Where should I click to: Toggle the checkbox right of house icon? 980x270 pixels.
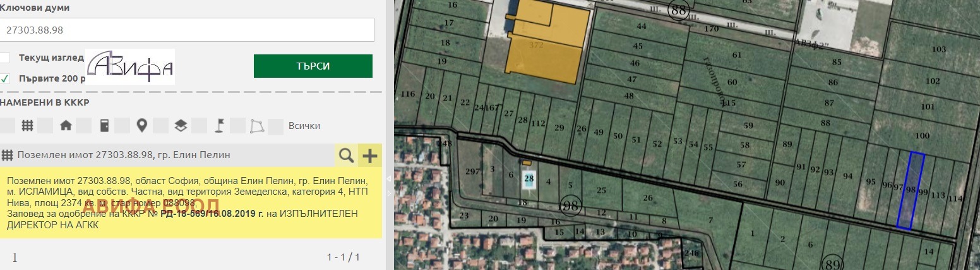(x=83, y=125)
